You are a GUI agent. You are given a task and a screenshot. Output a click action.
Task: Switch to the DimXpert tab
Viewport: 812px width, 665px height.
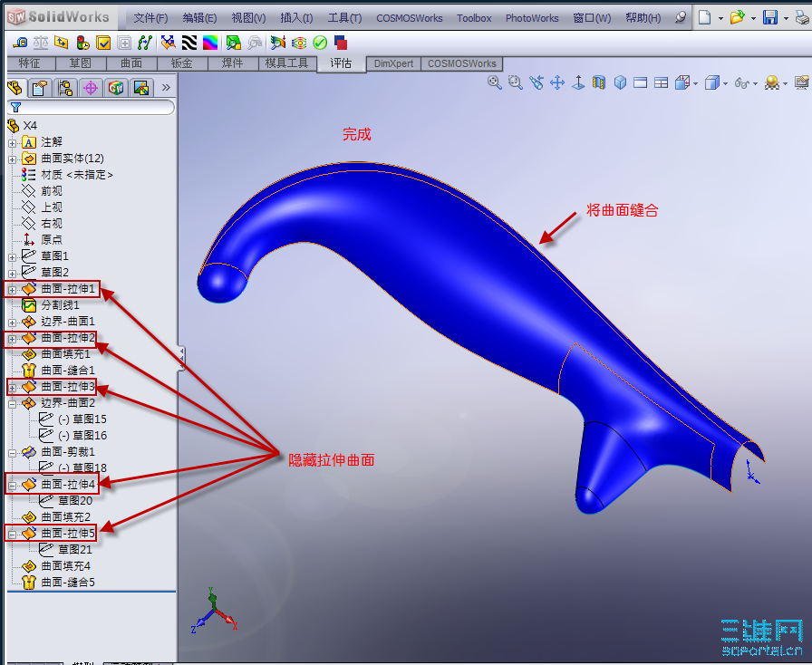(x=393, y=63)
